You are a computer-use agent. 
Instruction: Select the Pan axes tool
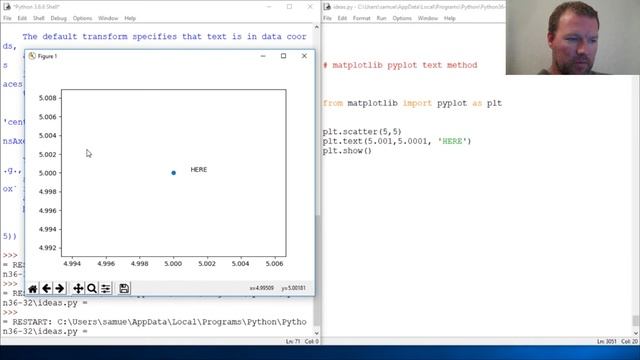pos(78,289)
